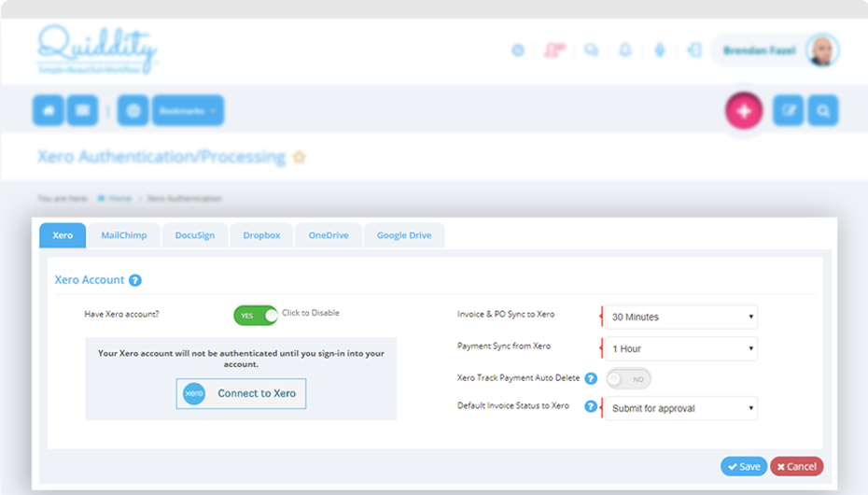
Task: Click the home toolbar icon
Action: click(49, 111)
